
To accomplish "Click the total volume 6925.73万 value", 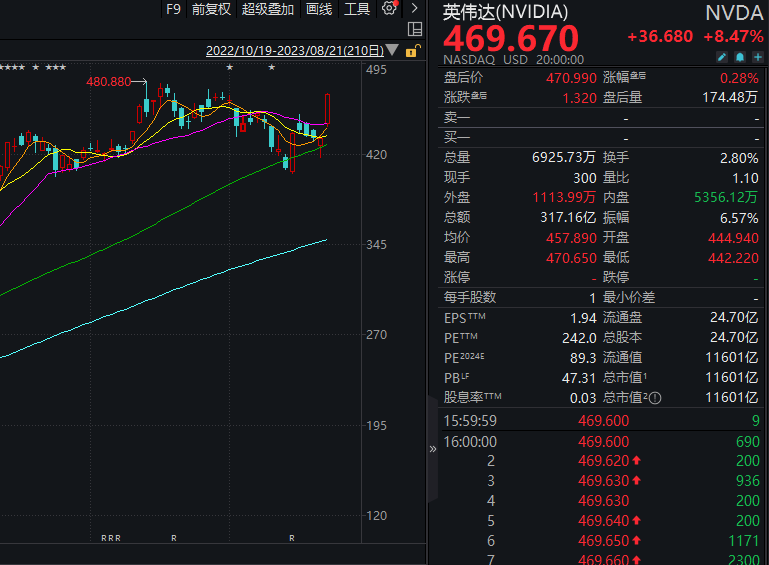I will point(564,157).
